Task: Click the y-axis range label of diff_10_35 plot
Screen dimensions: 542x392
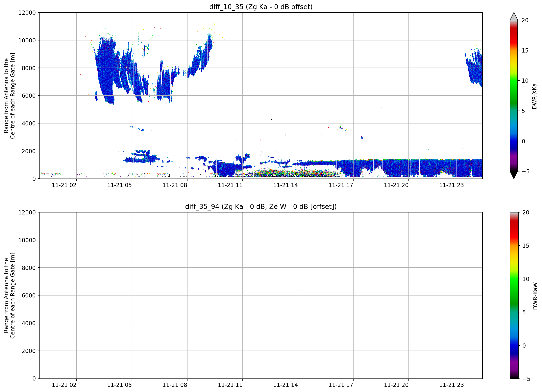Action: coord(9,96)
